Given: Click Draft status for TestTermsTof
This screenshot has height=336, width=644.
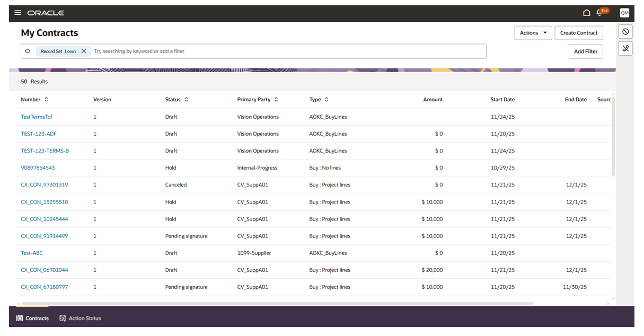Looking at the screenshot, I should [171, 117].
